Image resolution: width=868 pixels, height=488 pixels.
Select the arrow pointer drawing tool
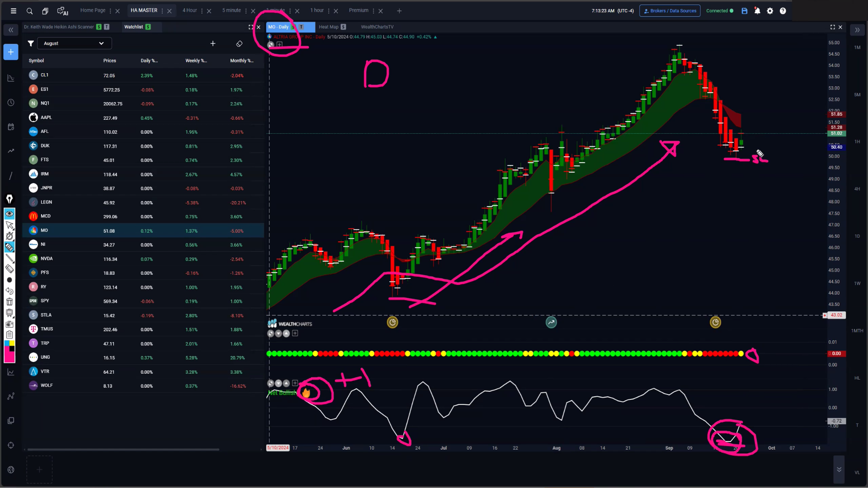tap(9, 225)
